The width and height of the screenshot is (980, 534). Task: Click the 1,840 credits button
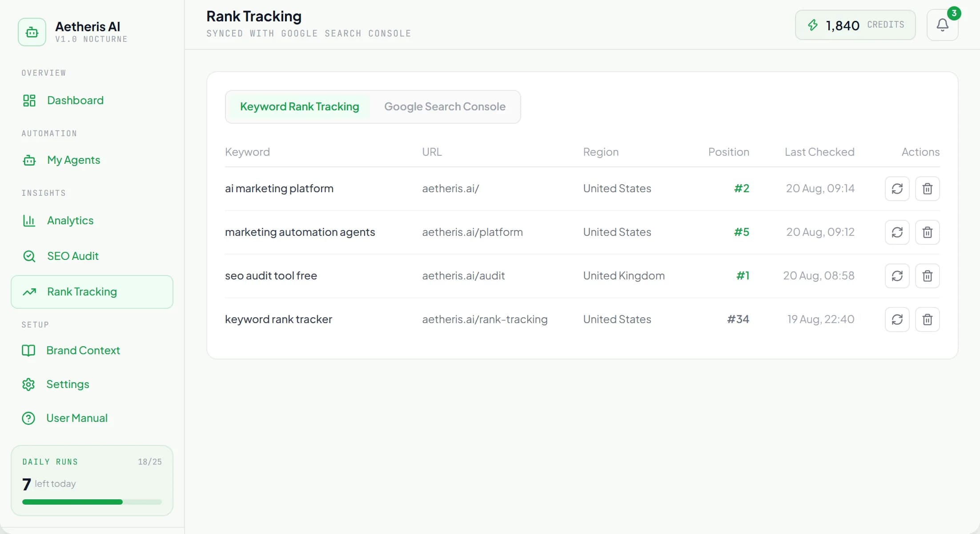point(855,25)
